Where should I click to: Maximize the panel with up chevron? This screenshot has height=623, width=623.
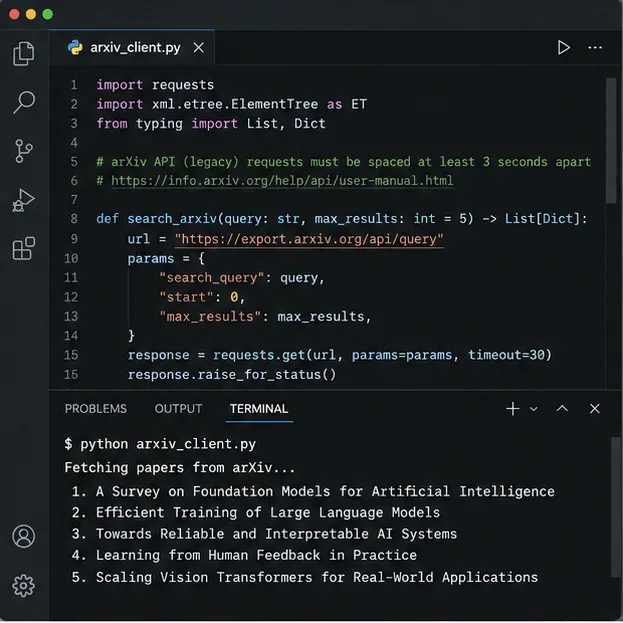(x=562, y=408)
